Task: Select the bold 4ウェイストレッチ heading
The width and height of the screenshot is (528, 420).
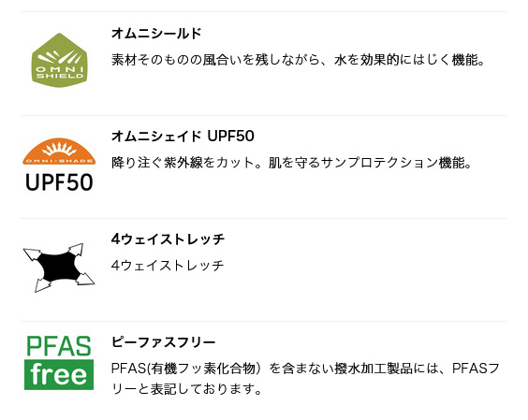Action: tap(168, 239)
